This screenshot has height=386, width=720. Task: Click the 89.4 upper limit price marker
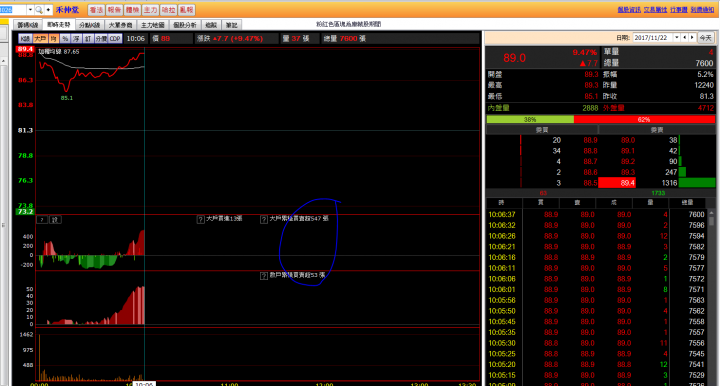[x=25, y=49]
